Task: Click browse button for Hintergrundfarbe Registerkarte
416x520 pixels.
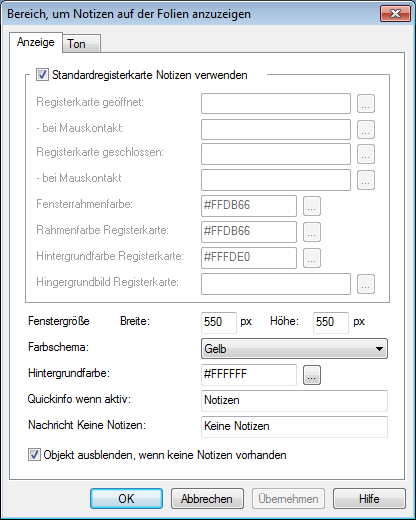Action: click(x=312, y=258)
